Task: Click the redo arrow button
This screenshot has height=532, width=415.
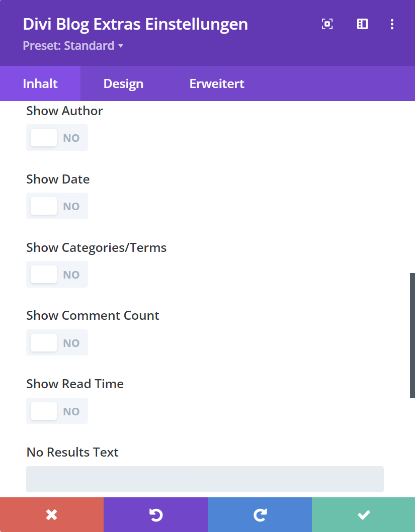Action: [x=260, y=514]
